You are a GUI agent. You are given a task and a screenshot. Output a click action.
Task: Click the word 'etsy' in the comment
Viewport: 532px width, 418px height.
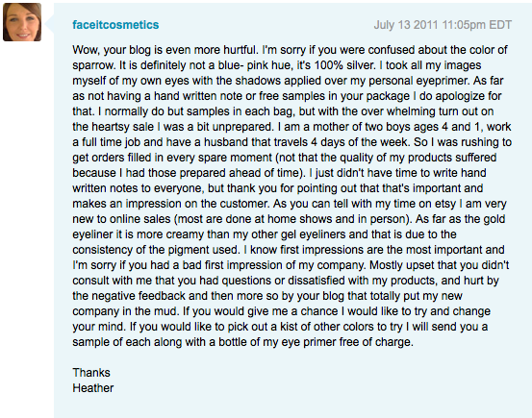coord(444,204)
